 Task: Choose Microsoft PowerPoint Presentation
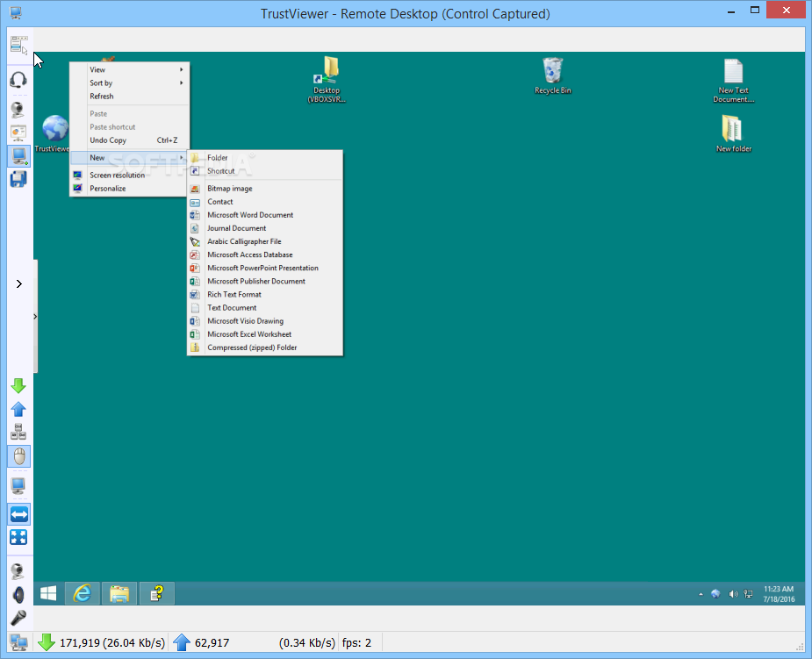(x=264, y=269)
